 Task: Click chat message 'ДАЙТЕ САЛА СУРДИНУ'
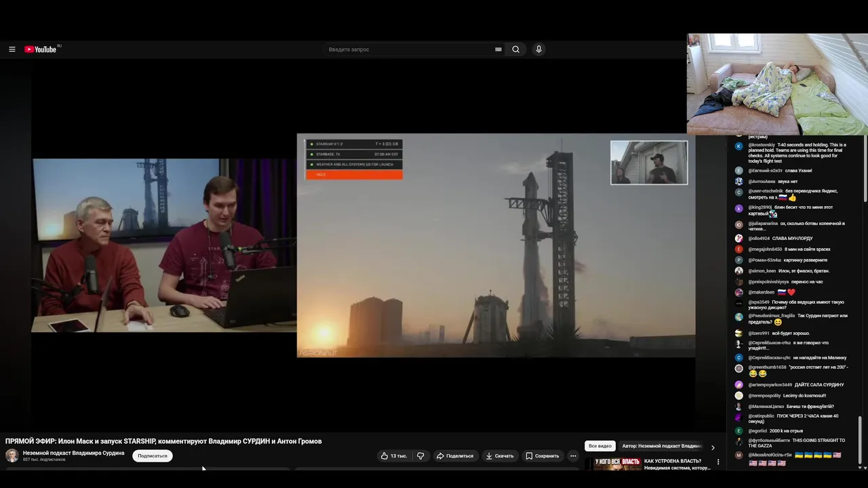pos(819,385)
